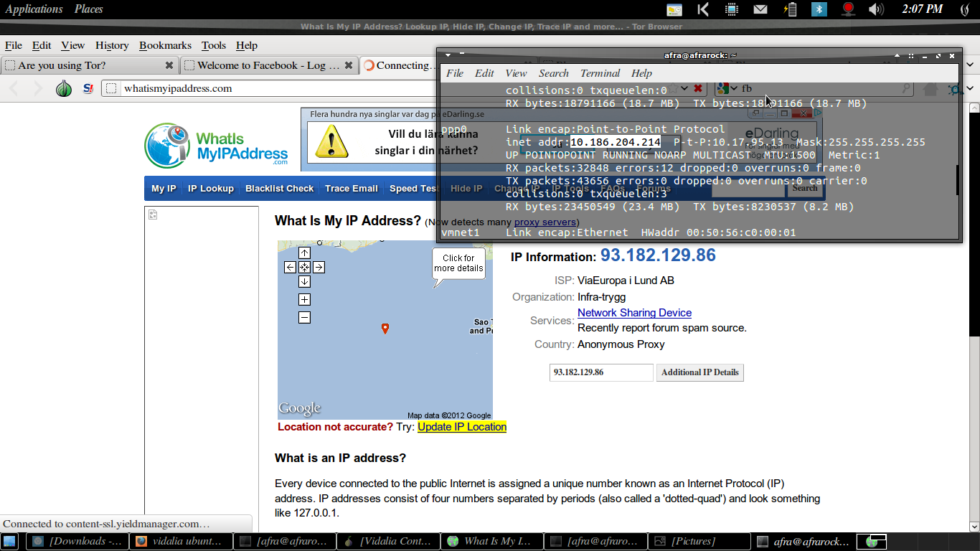
Task: Pan the map left with the left arrow
Action: click(x=290, y=267)
